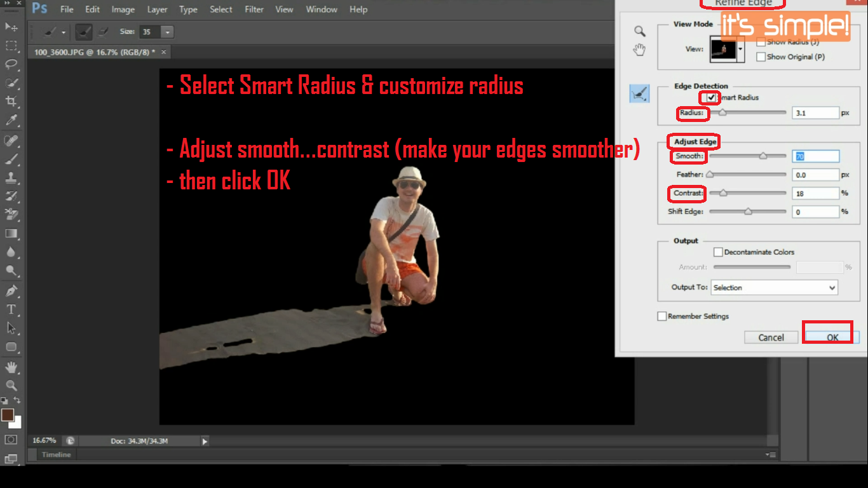Click the Contrast value field
This screenshot has height=488, width=868.
[816, 193]
